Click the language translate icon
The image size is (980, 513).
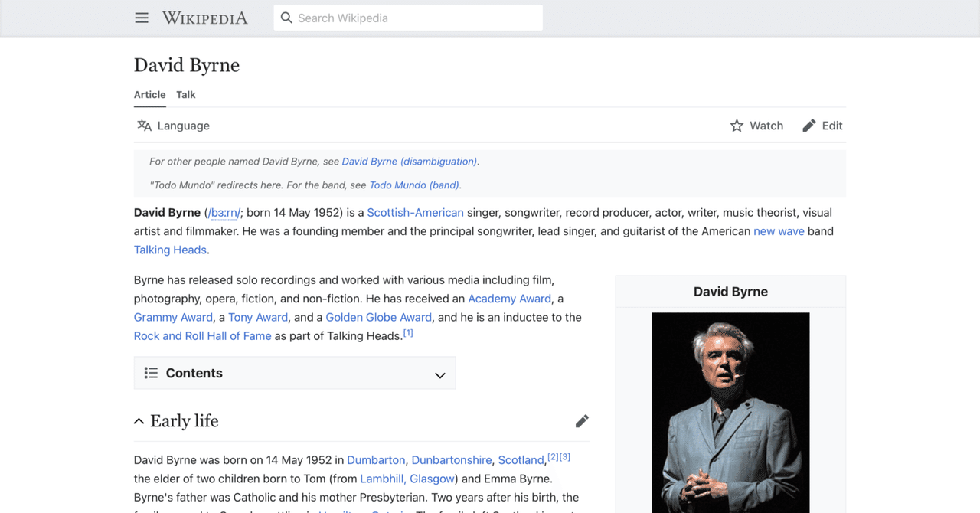(144, 126)
